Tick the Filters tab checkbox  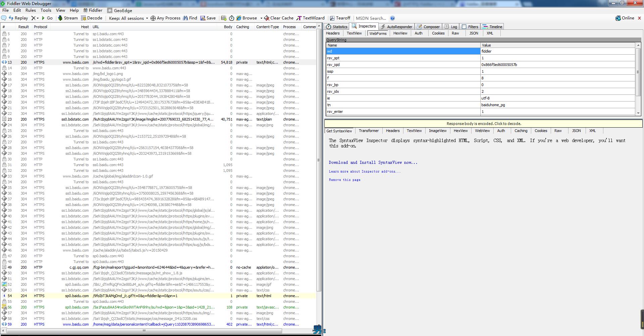464,27
